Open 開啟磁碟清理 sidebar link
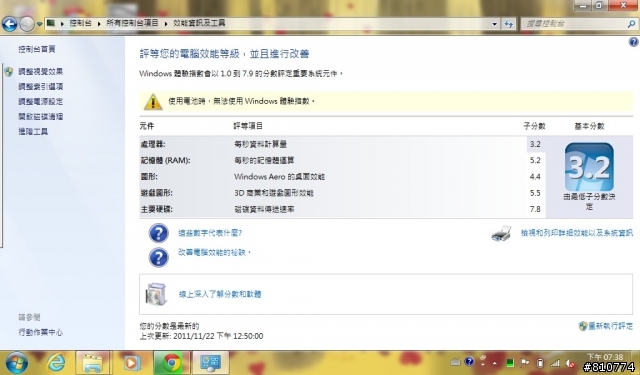 click(x=40, y=117)
